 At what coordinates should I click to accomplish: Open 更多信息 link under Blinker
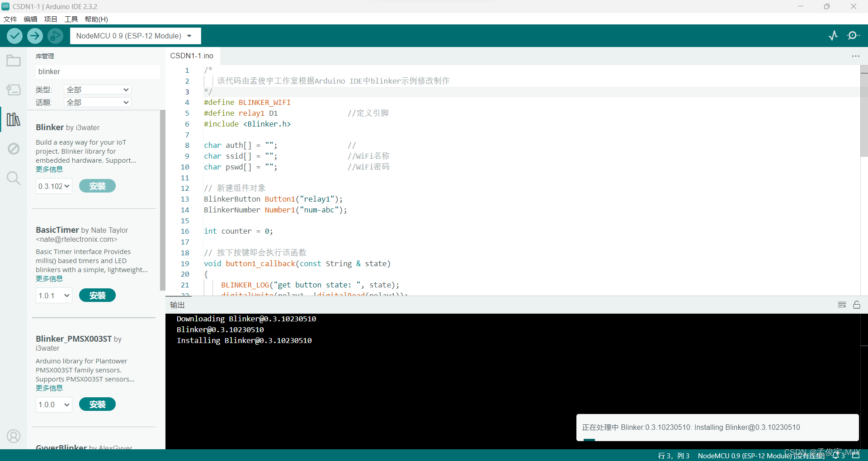(x=49, y=169)
